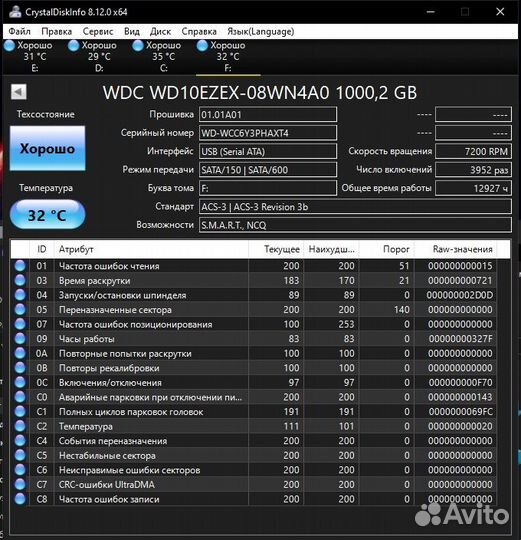Click status icon for CRC-ошибки UltraDMA
521x540 pixels.
click(x=20, y=484)
